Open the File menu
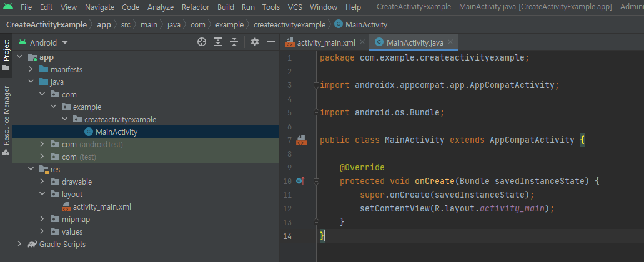644x262 pixels. [x=26, y=7]
